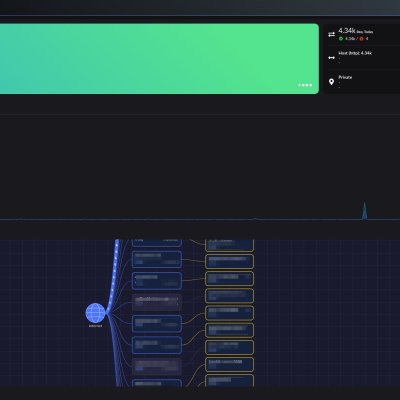Select the last carousel dot on green banner

tap(311, 85)
